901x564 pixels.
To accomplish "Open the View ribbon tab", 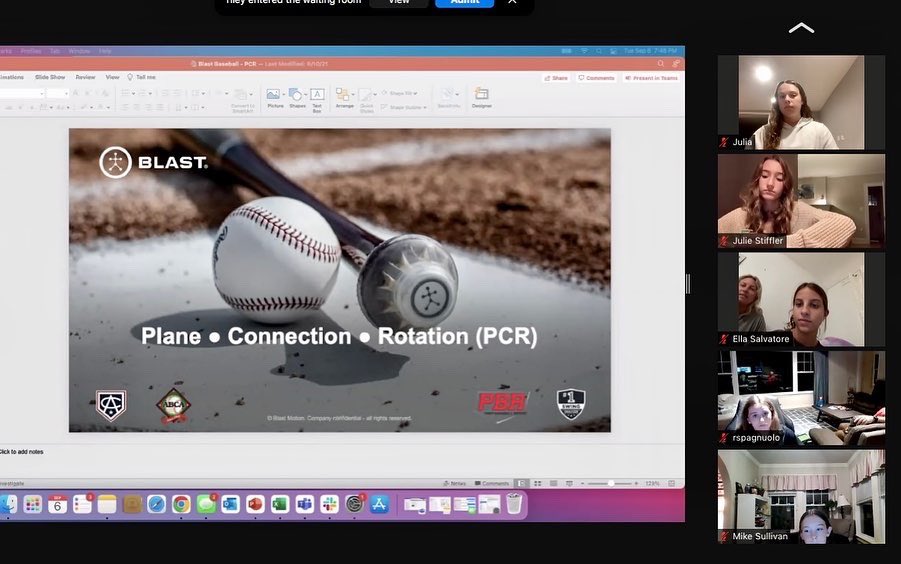I will pos(113,77).
